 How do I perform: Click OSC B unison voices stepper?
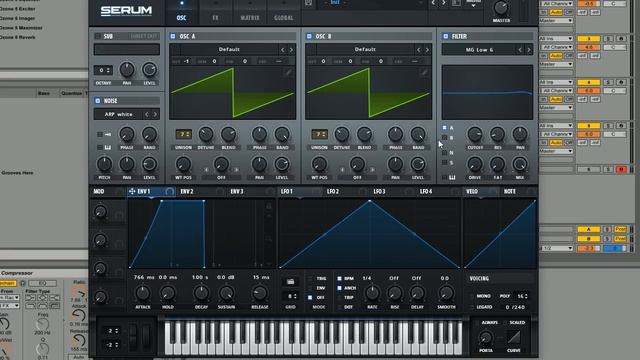click(319, 134)
